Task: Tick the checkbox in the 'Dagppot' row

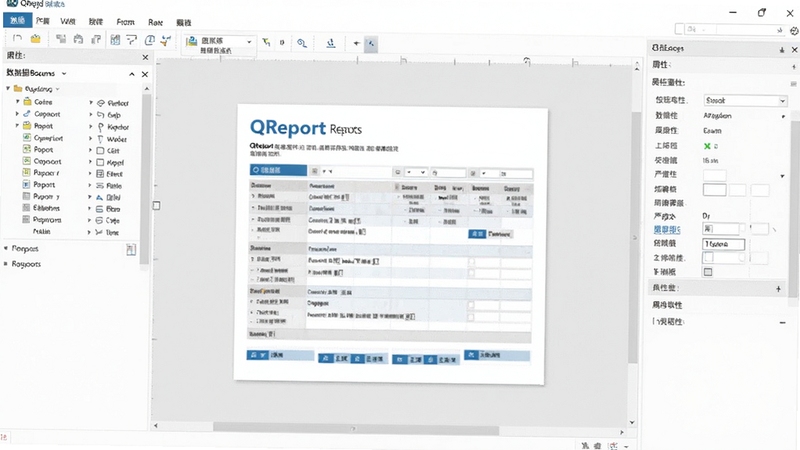Action: pos(471,305)
